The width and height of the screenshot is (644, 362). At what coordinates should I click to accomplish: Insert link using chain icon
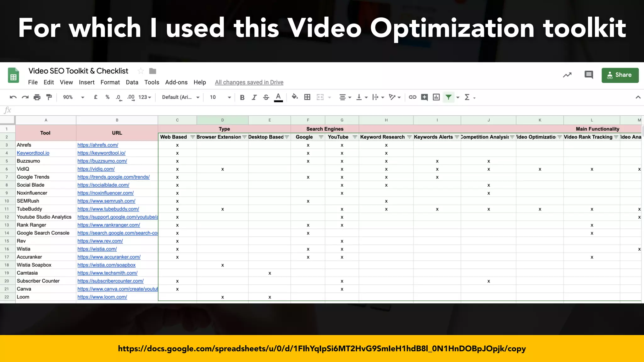tap(413, 97)
